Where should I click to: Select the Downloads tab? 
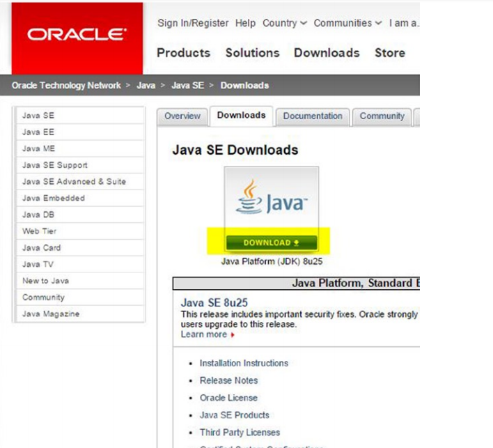click(x=241, y=115)
